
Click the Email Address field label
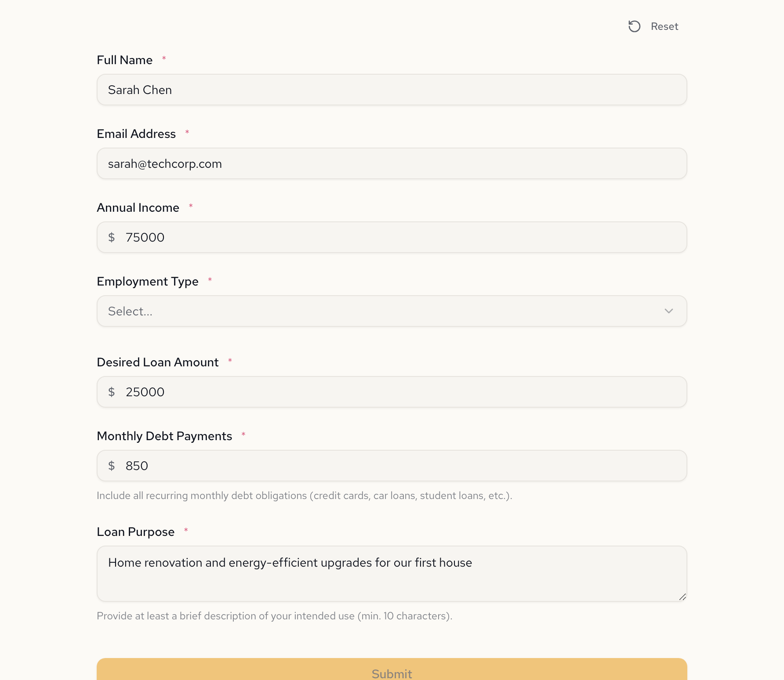click(136, 134)
